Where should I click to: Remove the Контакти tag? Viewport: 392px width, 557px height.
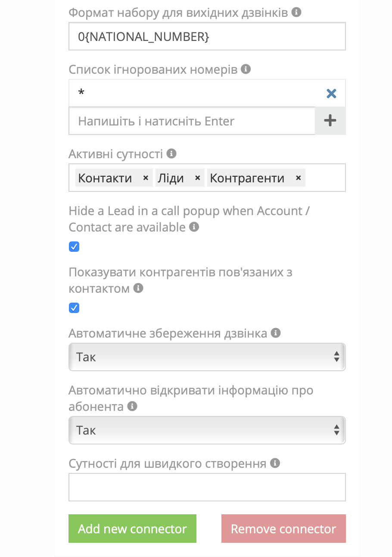click(146, 178)
